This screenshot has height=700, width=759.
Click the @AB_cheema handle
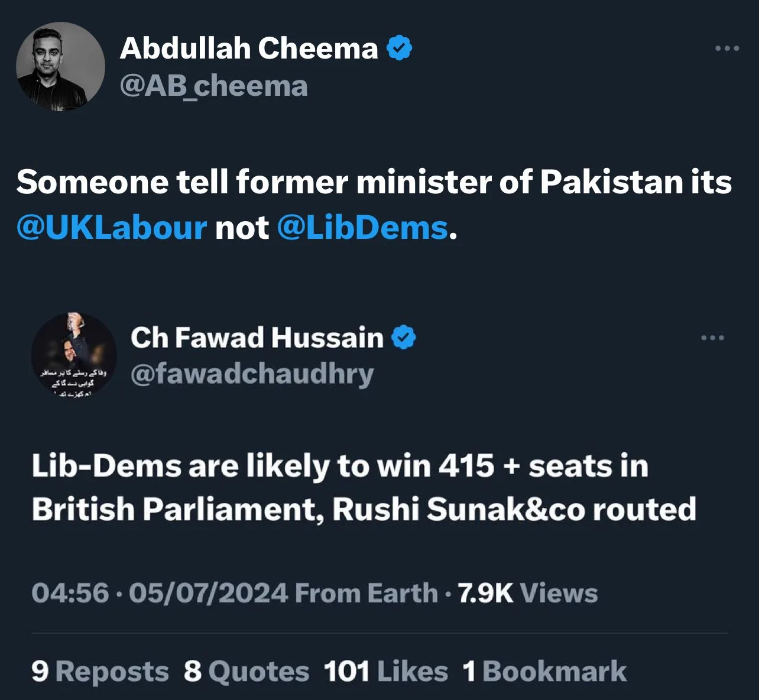(213, 86)
